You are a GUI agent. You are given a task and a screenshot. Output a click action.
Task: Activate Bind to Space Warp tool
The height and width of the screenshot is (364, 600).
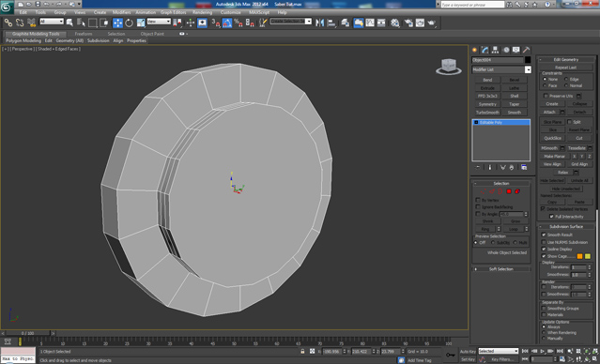coord(32,23)
